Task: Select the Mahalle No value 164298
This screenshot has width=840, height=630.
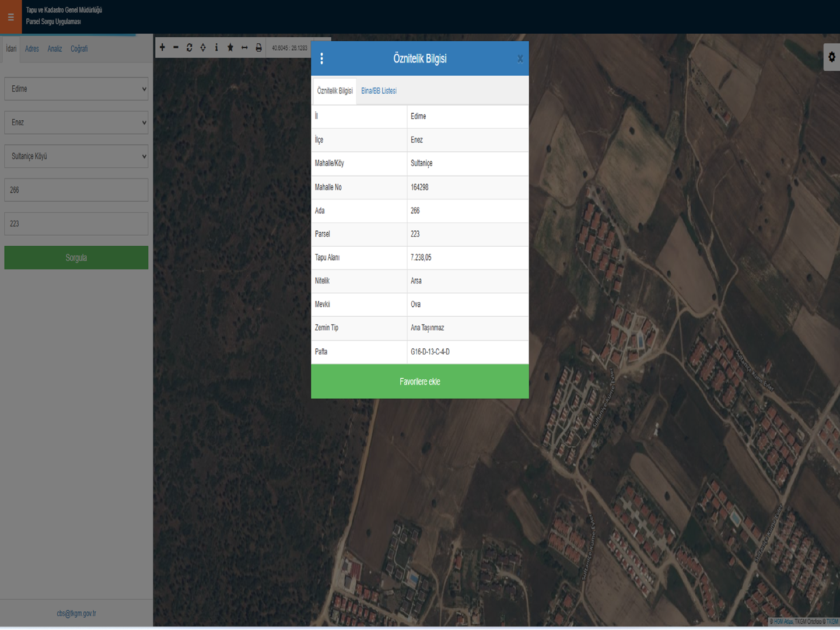Action: coord(419,187)
